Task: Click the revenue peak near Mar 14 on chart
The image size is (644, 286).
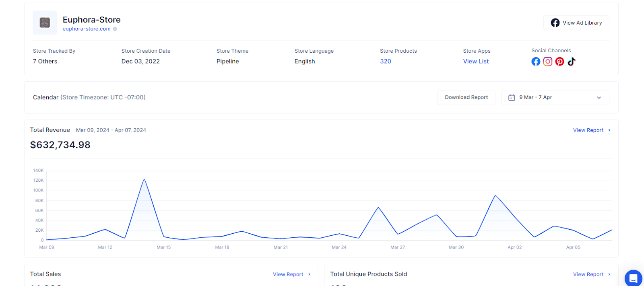Action: point(144,179)
